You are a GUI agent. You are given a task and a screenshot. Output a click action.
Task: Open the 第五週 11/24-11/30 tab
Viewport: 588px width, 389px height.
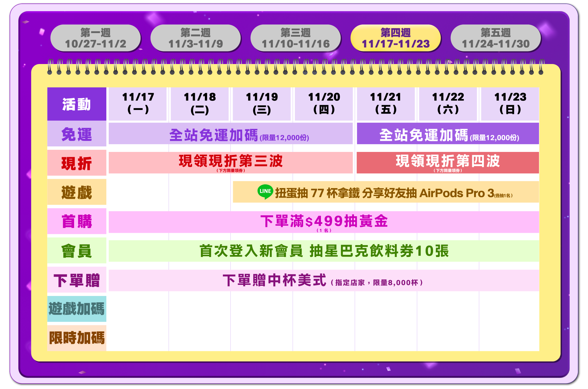tap(496, 38)
